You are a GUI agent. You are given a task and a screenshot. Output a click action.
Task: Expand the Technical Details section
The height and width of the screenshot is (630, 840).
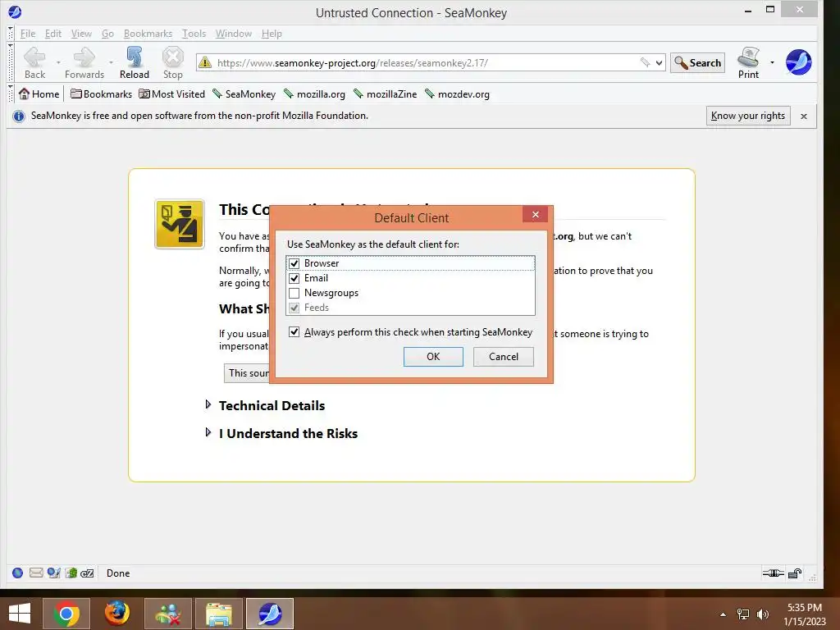tap(208, 404)
